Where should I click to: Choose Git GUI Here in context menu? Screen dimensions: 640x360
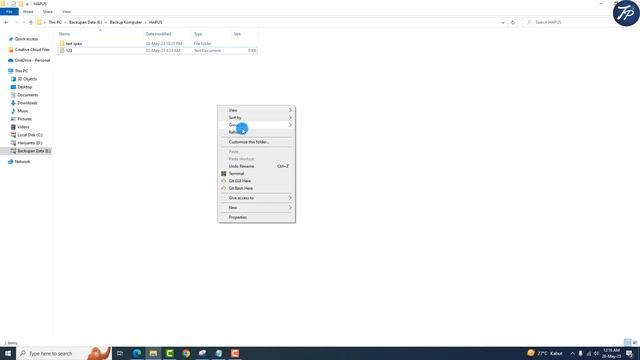(256, 181)
